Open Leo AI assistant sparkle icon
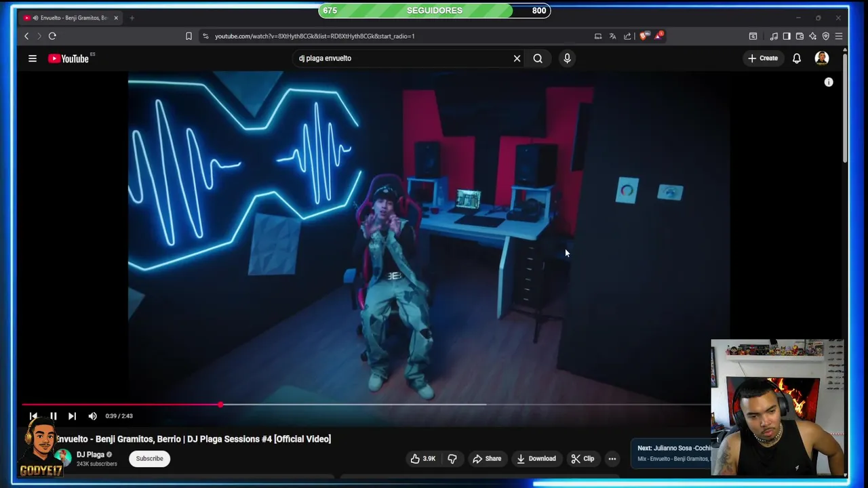868x488 pixels. 812,36
